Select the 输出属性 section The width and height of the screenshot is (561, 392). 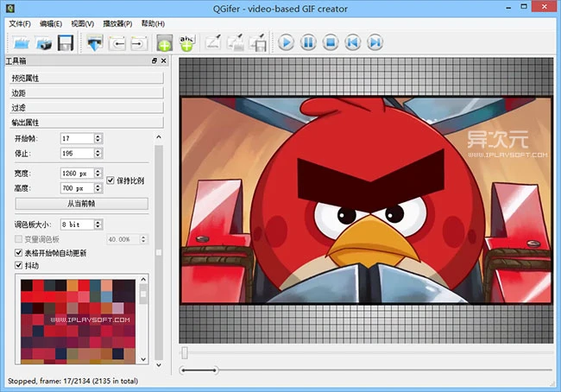tap(86, 123)
